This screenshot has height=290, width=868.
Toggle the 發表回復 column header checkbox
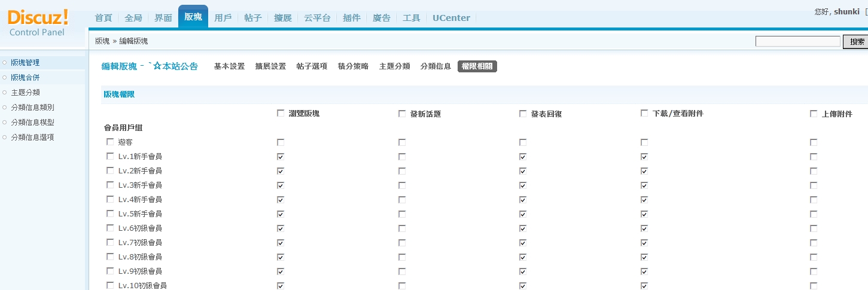(x=523, y=114)
